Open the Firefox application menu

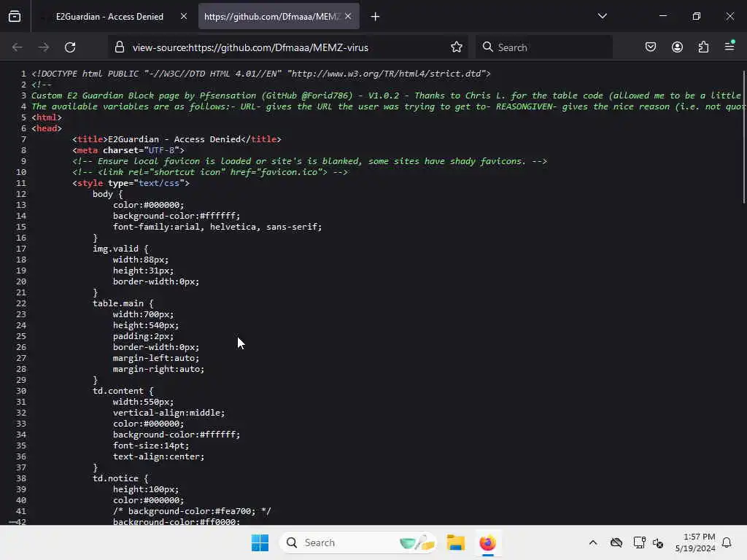pos(729,46)
